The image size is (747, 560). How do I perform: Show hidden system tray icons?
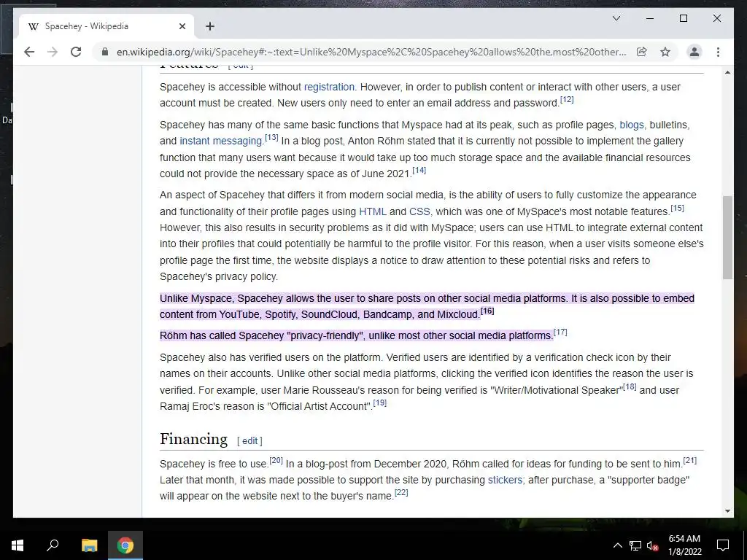pyautogui.click(x=617, y=545)
